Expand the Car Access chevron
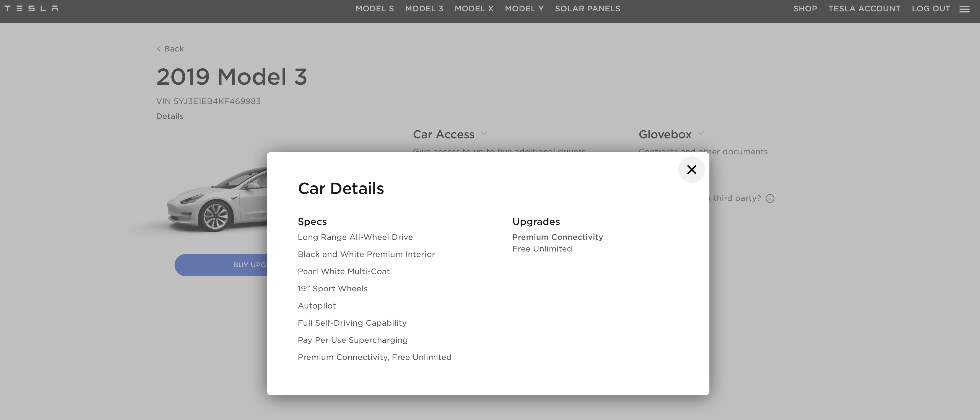Viewport: 980px width, 420px height. (484, 133)
